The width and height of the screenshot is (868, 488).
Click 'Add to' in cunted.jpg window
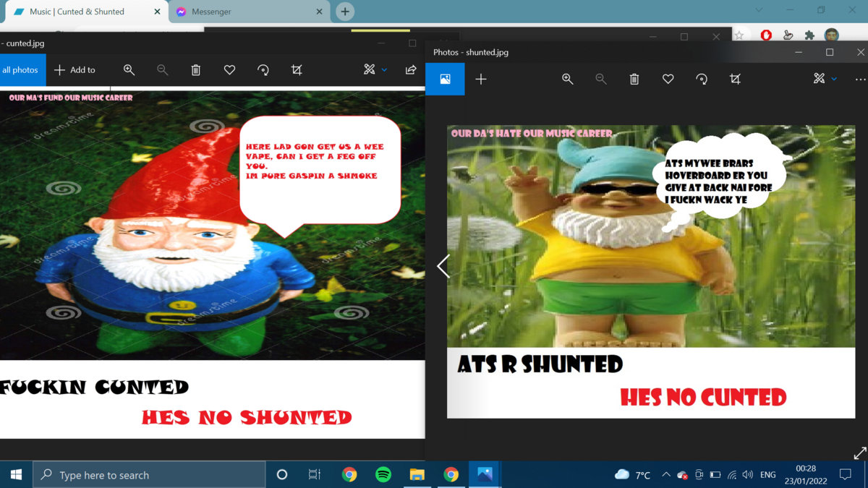coord(75,70)
